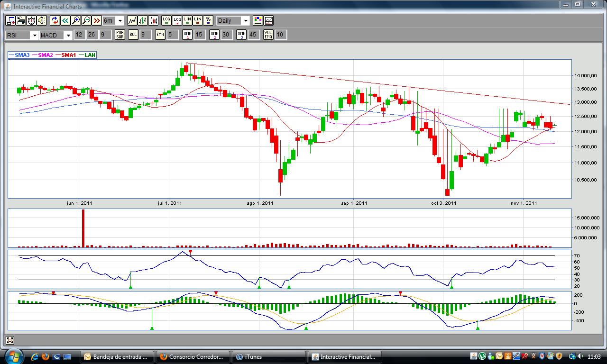Toggle the SMA 2 indicator
Viewport: 607px width, 364px height.
pyautogui.click(x=214, y=35)
